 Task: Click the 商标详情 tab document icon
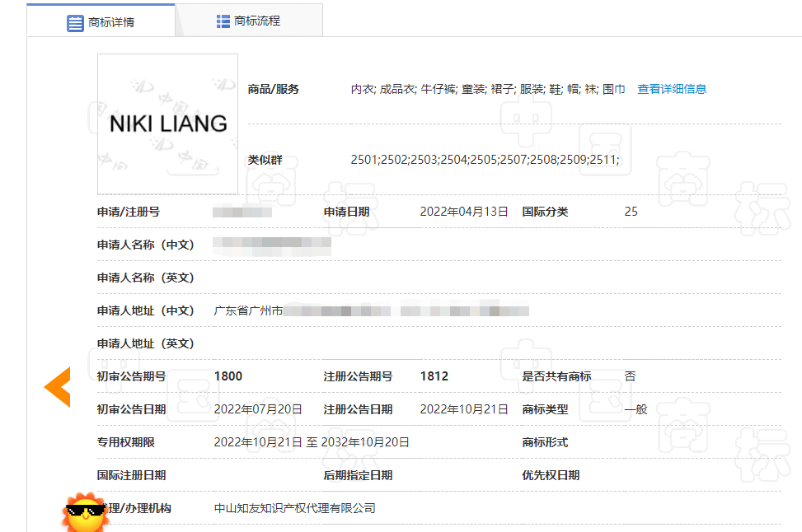tap(75, 22)
